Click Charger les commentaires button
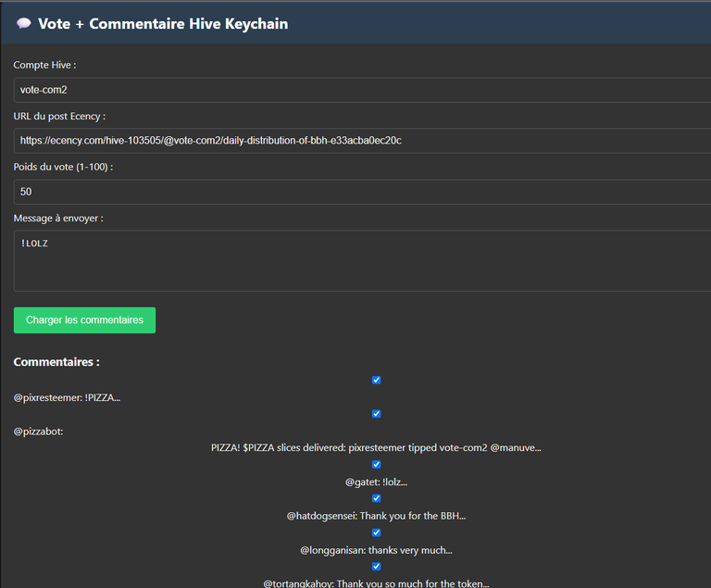 (84, 320)
